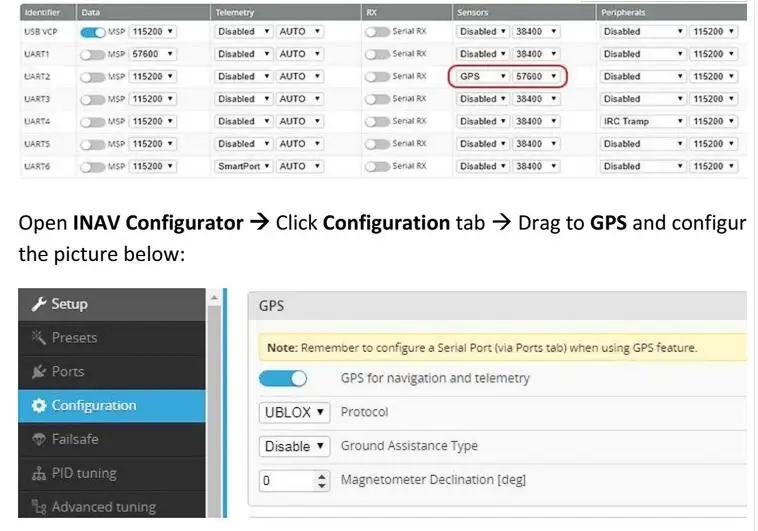Enable MSP switch on UART6
This screenshot has width=758, height=531.
tap(93, 167)
